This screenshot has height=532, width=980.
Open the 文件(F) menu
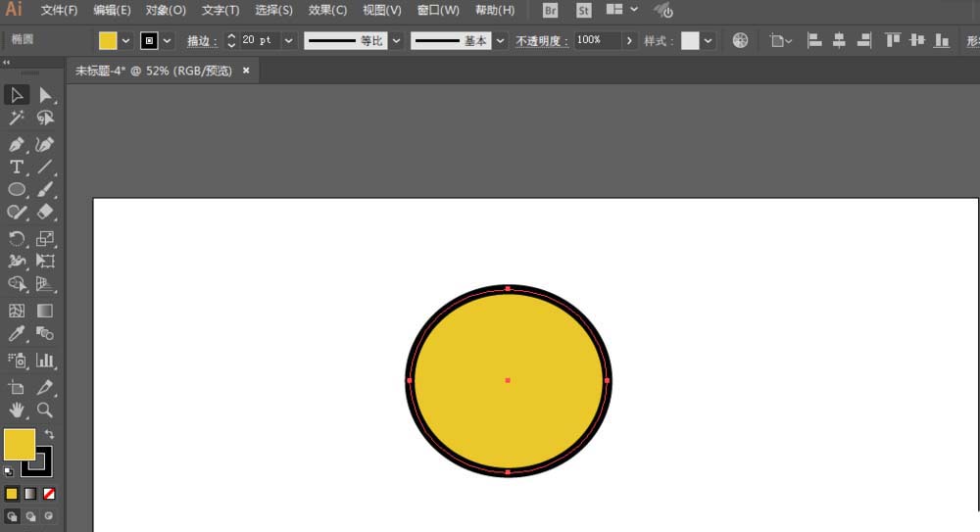click(59, 10)
